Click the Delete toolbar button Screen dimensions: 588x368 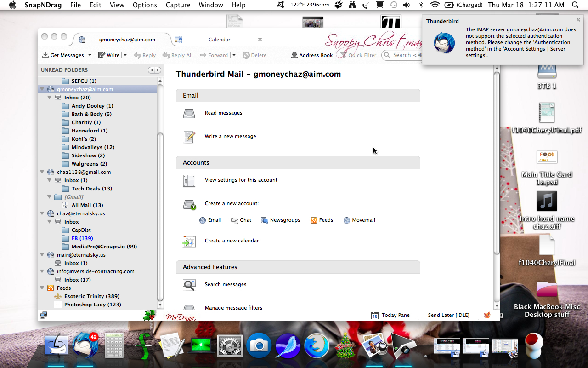click(x=254, y=55)
